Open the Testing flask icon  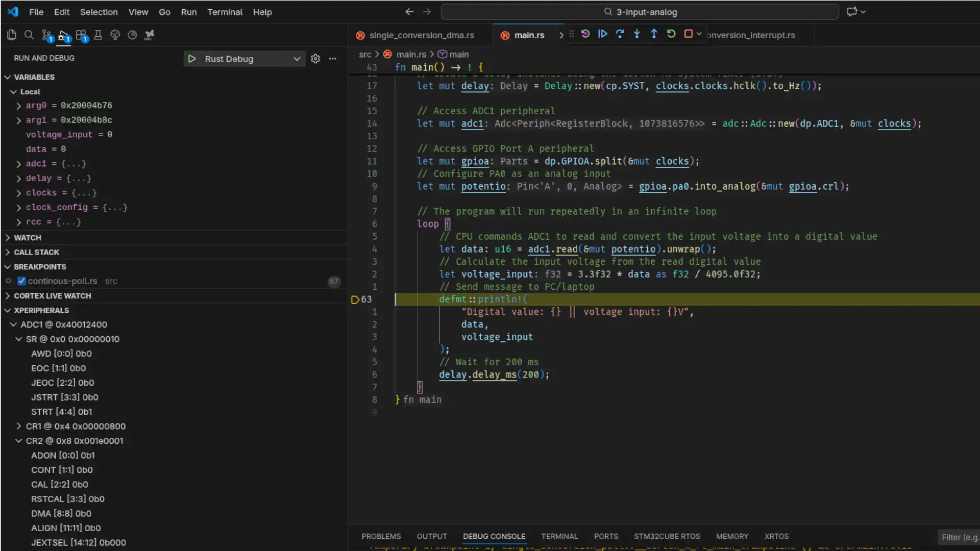click(x=98, y=35)
